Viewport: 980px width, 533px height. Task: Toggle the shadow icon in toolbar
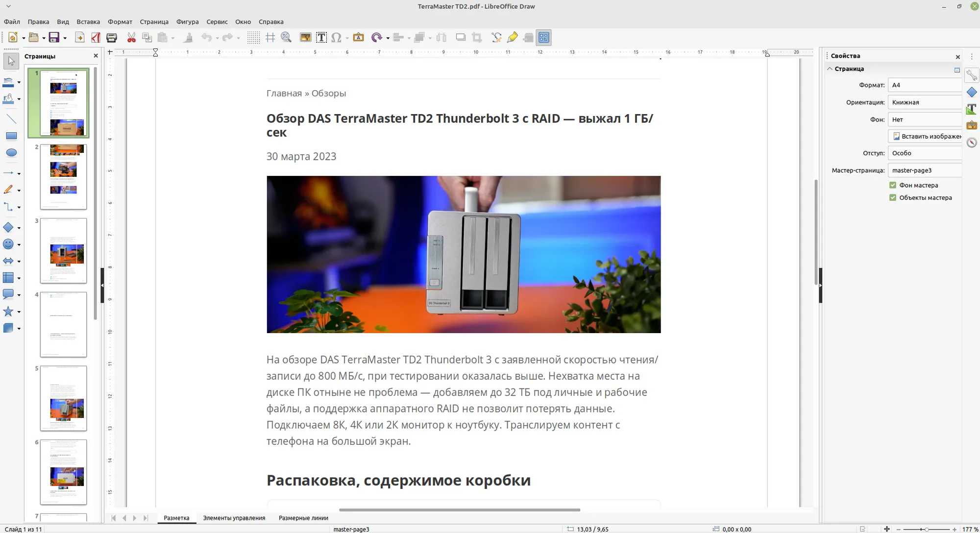(x=461, y=38)
